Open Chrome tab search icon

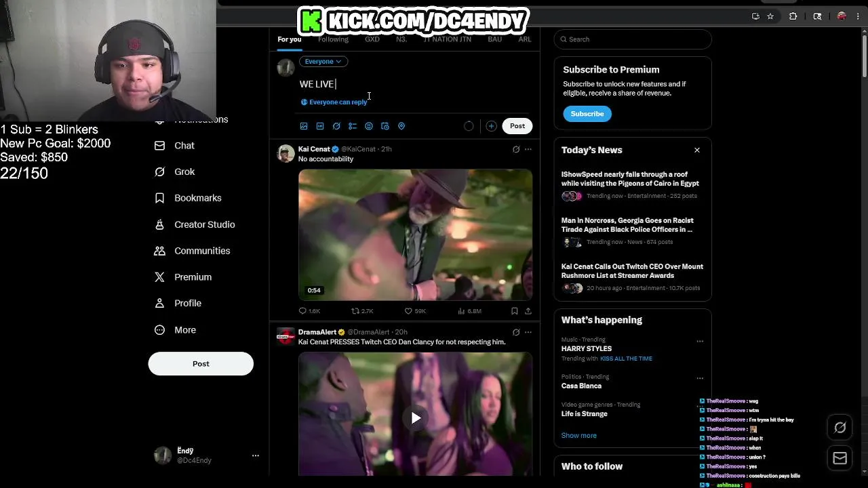[817, 16]
